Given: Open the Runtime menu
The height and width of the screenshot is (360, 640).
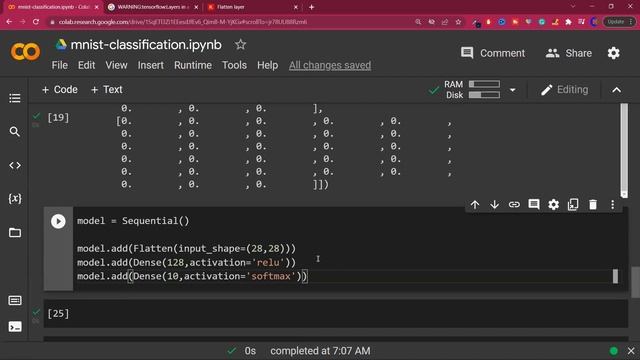Looking at the screenshot, I should tap(193, 65).
